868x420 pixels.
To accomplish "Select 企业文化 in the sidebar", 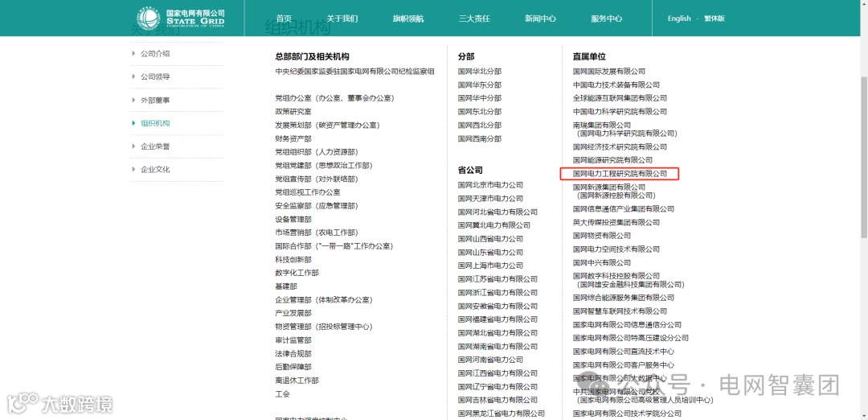I will point(155,169).
